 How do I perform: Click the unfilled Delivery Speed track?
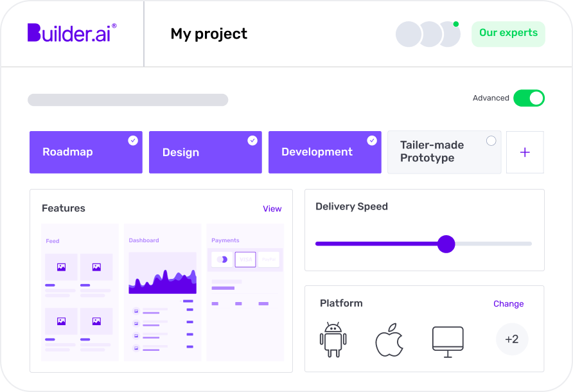pyautogui.click(x=493, y=244)
